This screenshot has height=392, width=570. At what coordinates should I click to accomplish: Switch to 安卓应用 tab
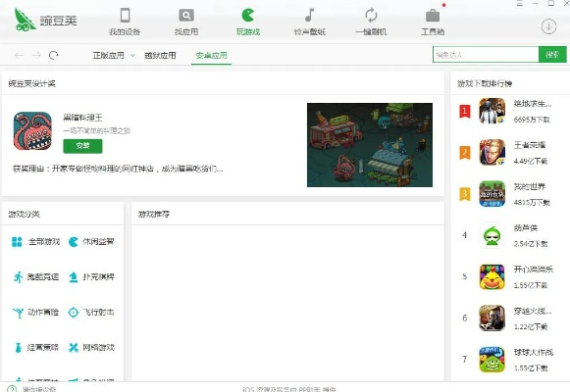211,56
